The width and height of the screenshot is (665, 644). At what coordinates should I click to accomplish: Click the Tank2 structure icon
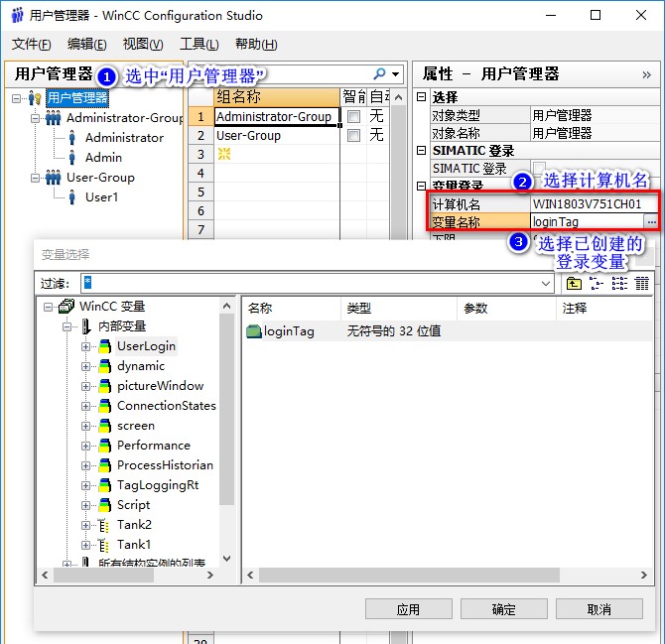(103, 525)
